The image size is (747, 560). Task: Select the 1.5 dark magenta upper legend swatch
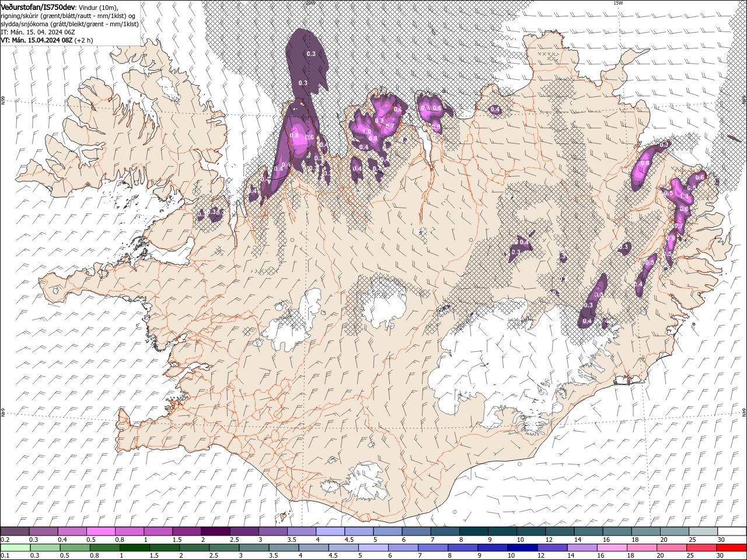point(187,531)
